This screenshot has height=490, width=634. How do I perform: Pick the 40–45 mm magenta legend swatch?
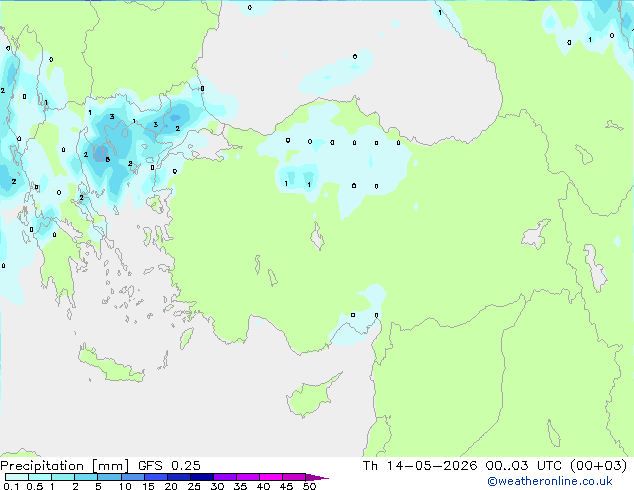271,477
